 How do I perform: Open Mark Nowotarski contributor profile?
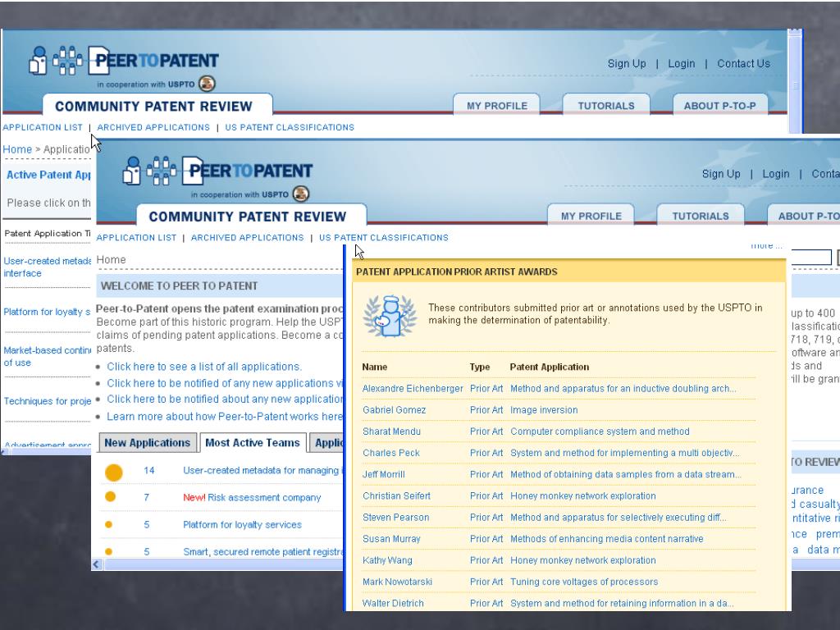[397, 582]
